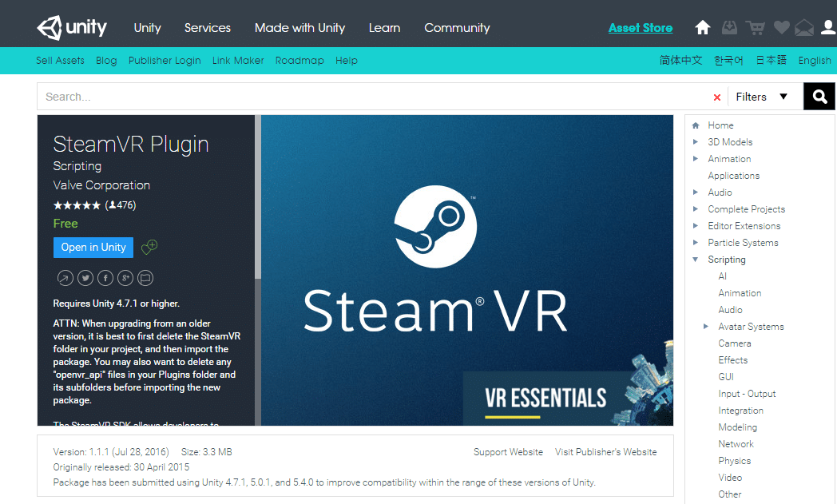
Task: Open your messages envelope icon
Action: (x=803, y=26)
